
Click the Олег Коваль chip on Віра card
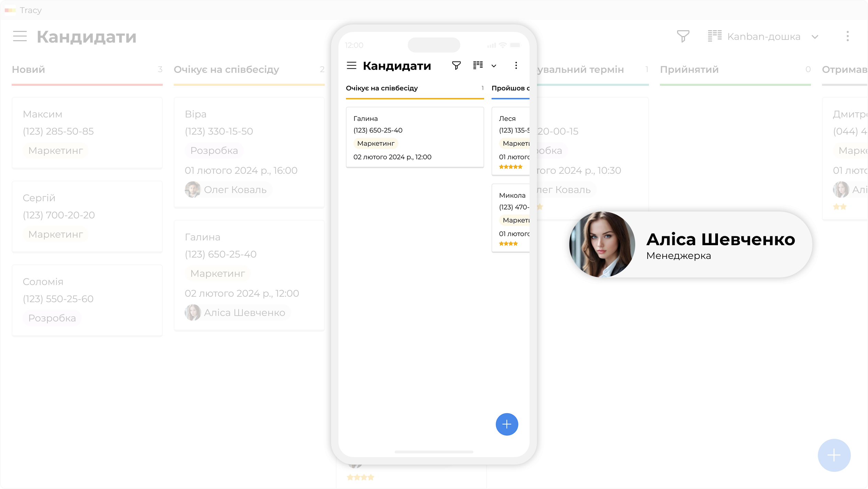click(x=229, y=190)
